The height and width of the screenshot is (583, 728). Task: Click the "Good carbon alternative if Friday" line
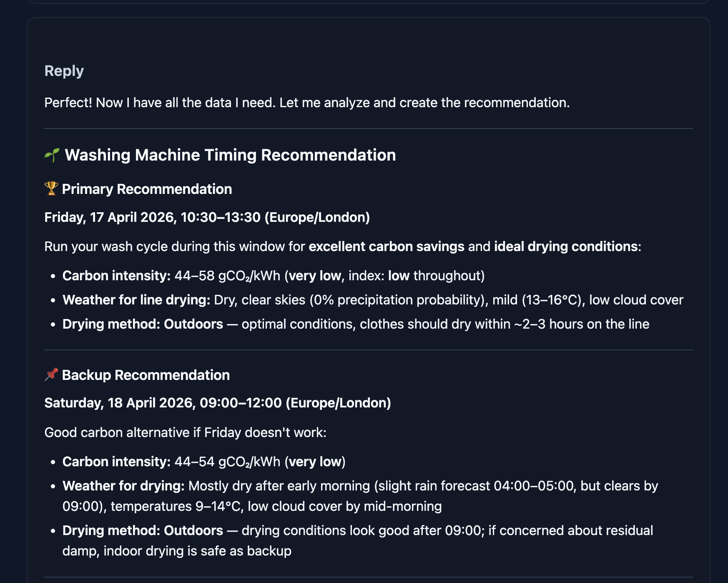(185, 433)
